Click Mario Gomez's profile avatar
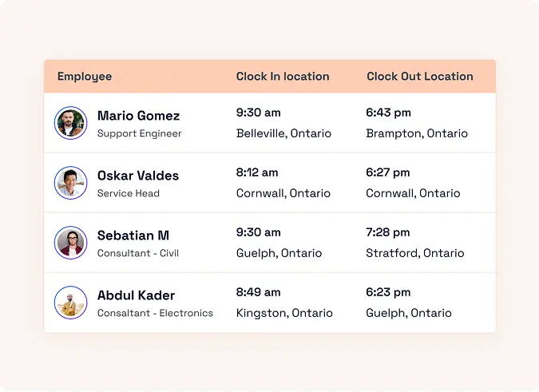 tap(70, 123)
